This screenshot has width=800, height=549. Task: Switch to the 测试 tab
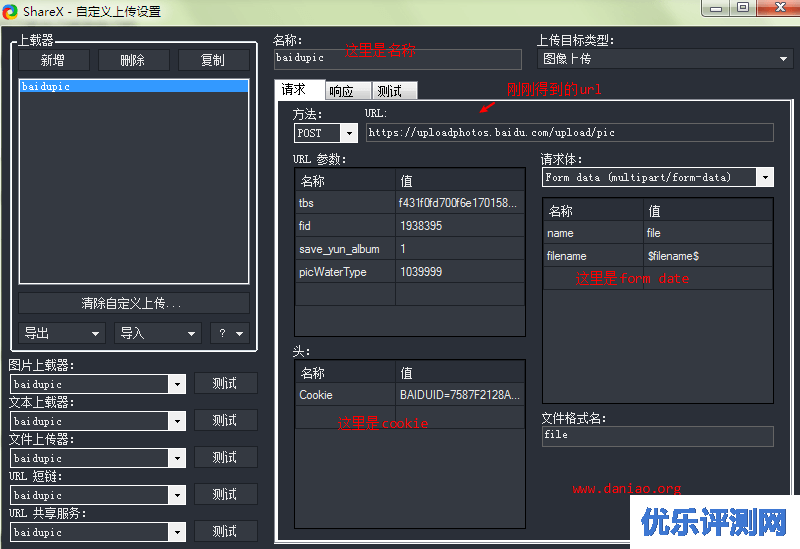click(394, 91)
